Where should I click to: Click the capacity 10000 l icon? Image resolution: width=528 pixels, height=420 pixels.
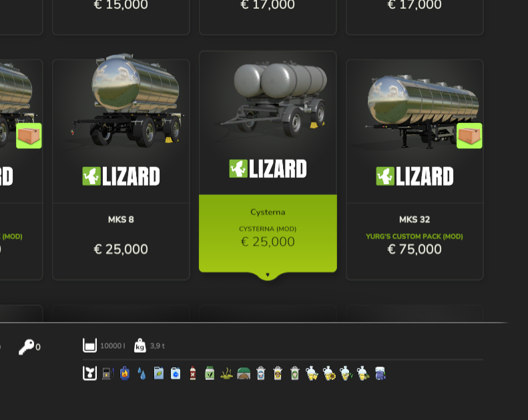tap(89, 346)
